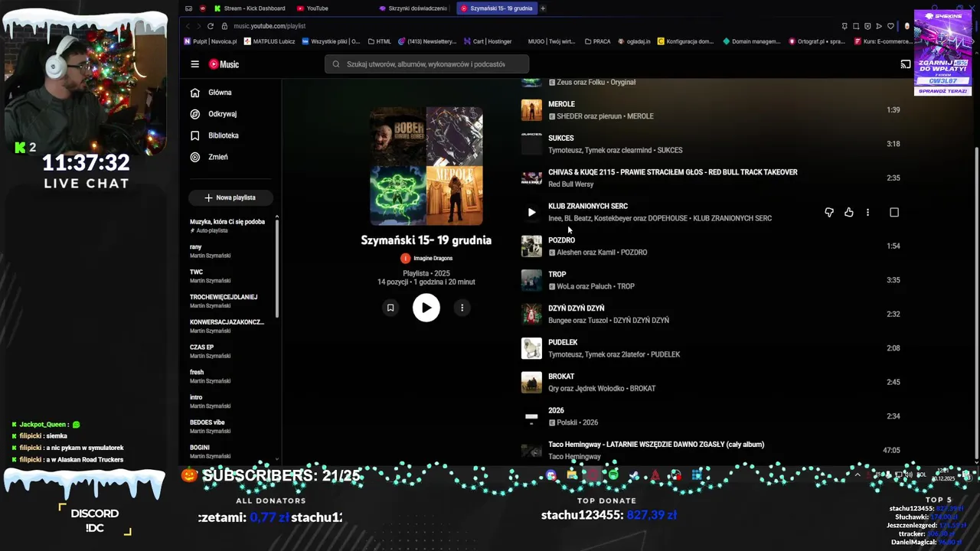Play the KLUB ZRANIONYCH SERC track
The height and width of the screenshot is (551, 980).
click(531, 212)
